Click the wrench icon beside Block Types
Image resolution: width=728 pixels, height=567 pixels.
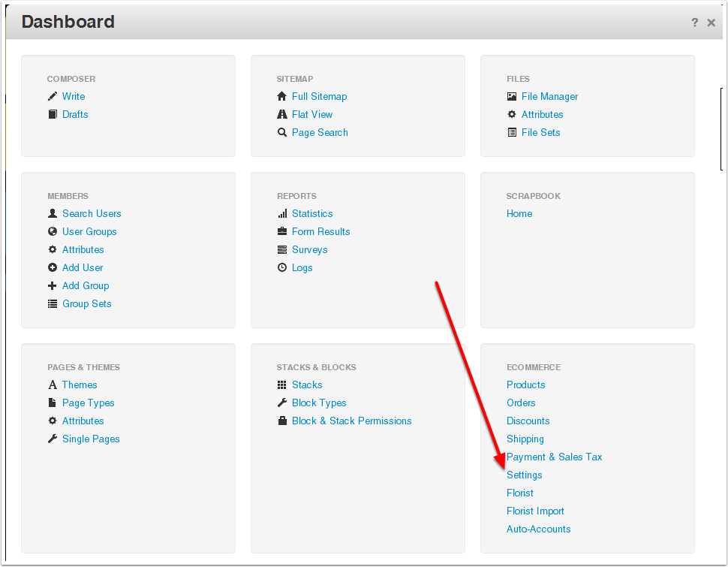click(282, 403)
